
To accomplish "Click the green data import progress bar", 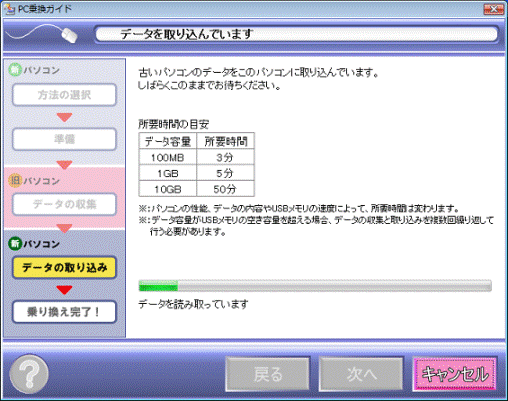I will tap(315, 286).
